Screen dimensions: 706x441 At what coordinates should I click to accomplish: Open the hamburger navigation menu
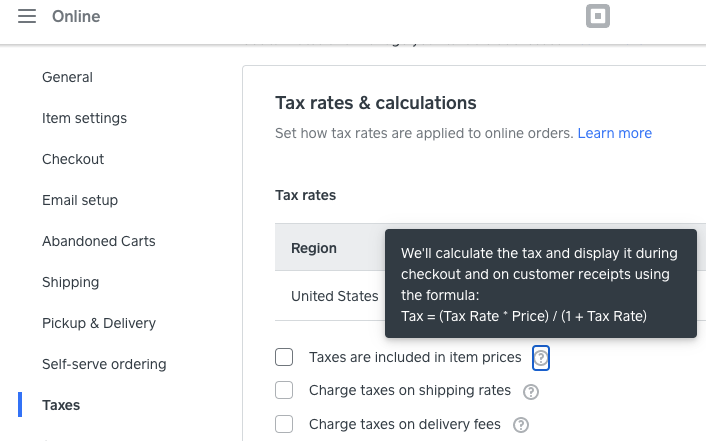tap(27, 16)
